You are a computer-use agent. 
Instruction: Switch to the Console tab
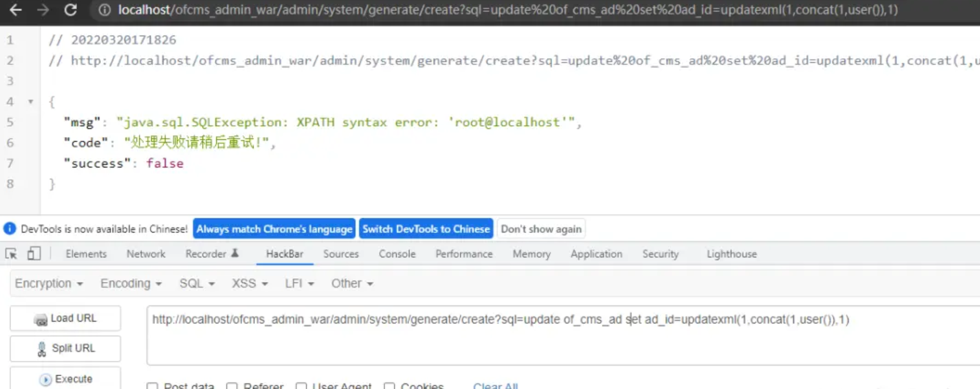point(397,254)
